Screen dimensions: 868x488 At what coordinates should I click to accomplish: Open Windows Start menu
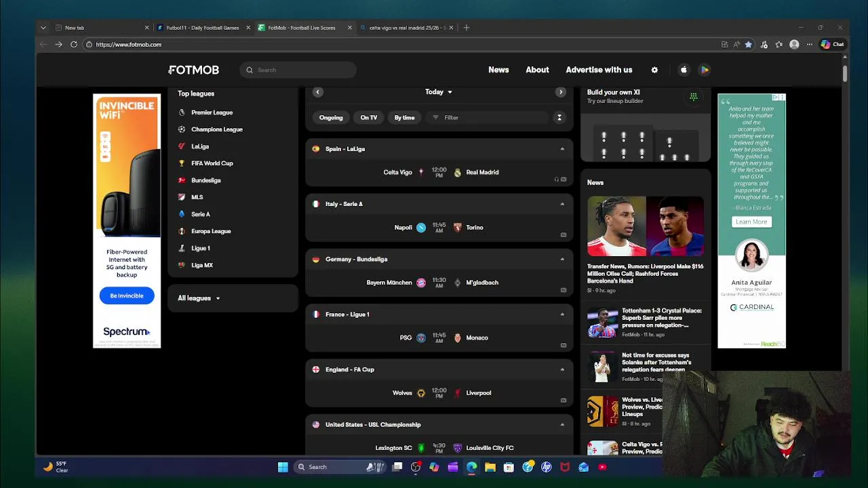tap(283, 467)
